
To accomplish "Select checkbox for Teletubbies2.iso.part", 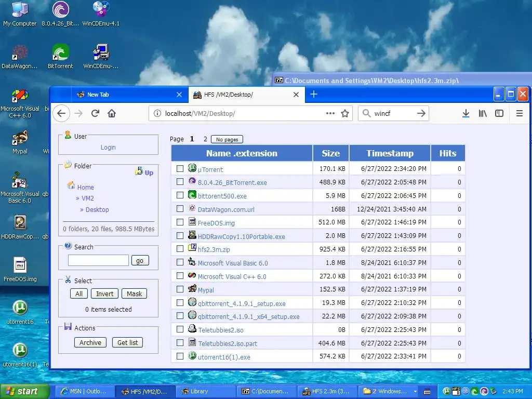I will point(180,343).
